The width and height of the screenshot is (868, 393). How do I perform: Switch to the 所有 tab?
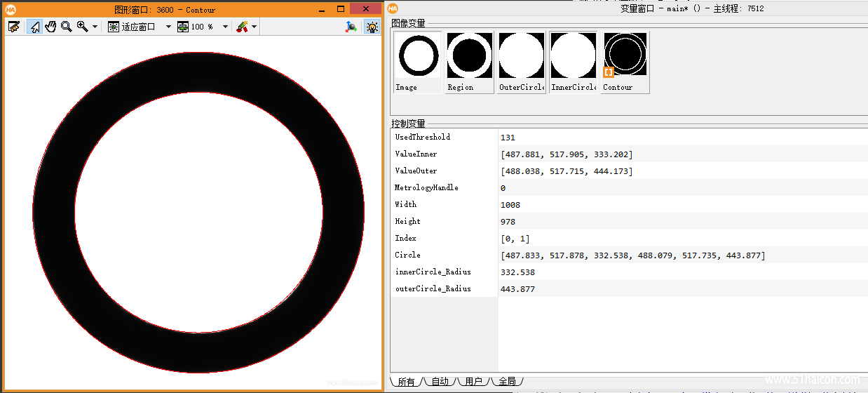pos(406,382)
